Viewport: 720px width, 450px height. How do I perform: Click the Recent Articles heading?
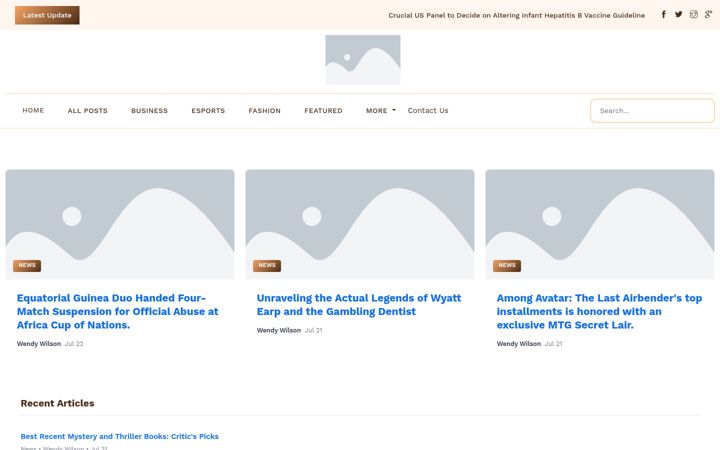57,403
